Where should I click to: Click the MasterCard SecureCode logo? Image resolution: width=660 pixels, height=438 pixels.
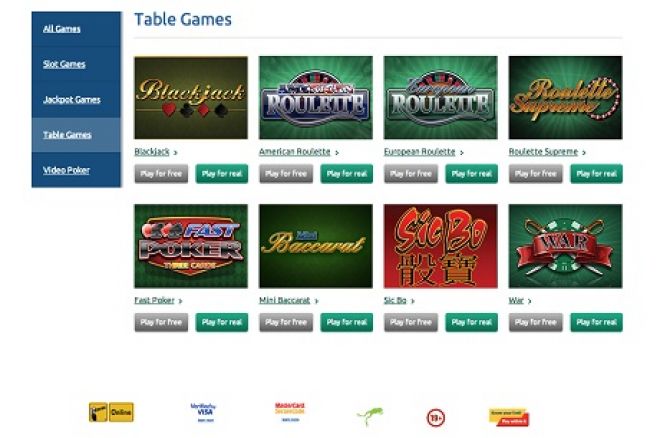(x=290, y=412)
